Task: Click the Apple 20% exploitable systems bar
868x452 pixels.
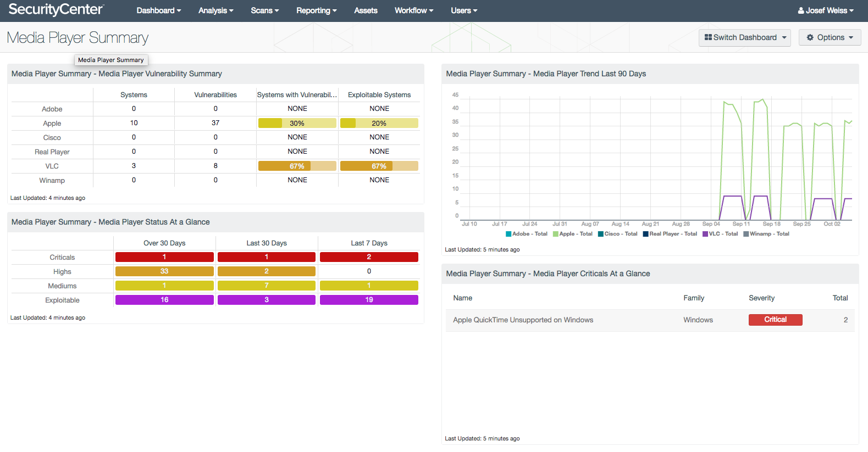Action: coord(379,123)
